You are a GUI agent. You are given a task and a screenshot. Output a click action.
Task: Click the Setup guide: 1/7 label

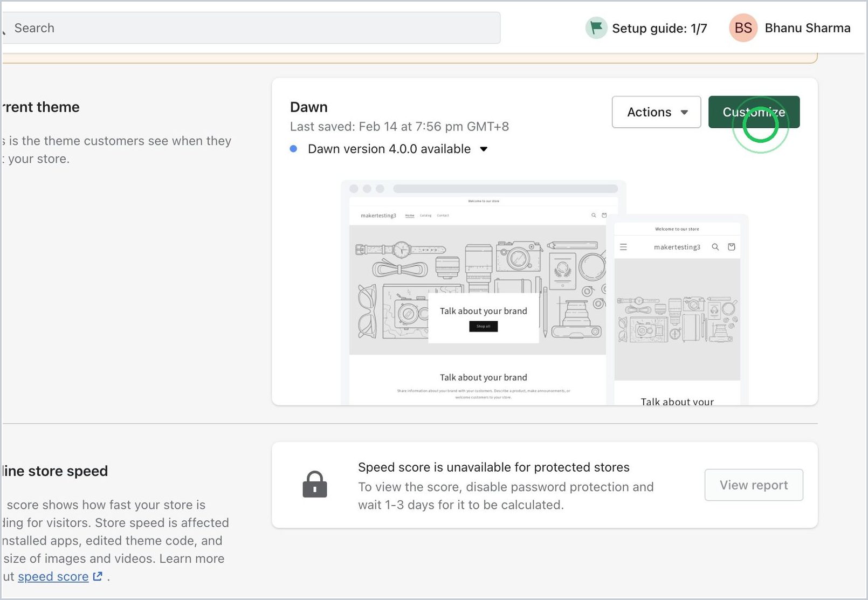pos(659,28)
